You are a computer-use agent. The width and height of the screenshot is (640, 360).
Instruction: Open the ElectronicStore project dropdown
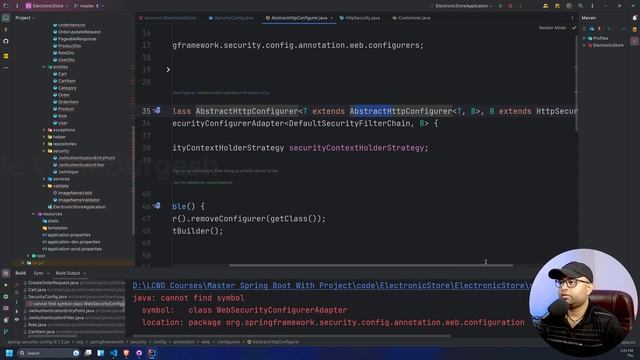(x=47, y=6)
